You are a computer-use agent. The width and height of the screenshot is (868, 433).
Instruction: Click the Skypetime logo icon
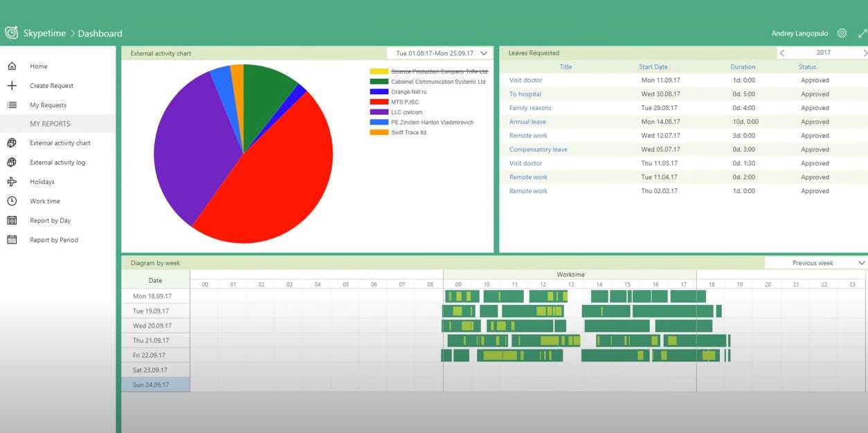click(x=11, y=33)
